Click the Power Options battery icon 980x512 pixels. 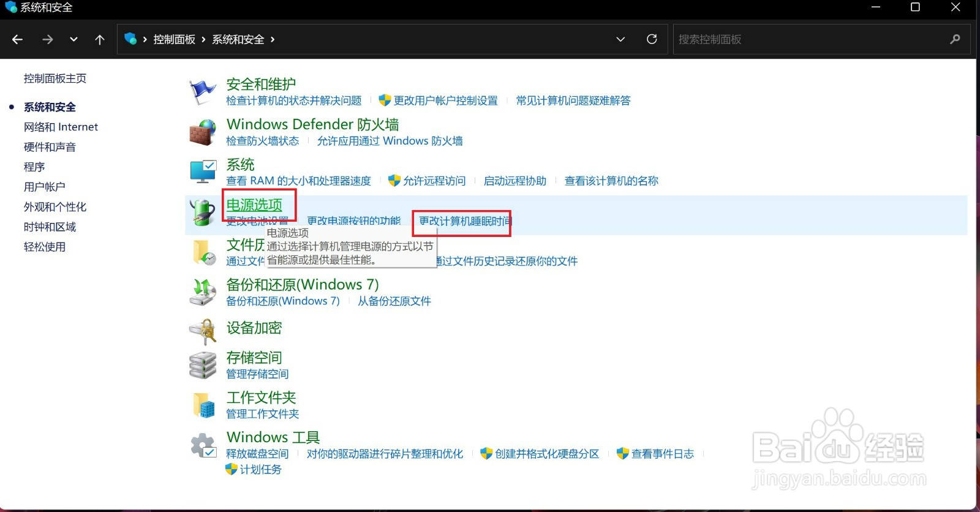[202, 213]
